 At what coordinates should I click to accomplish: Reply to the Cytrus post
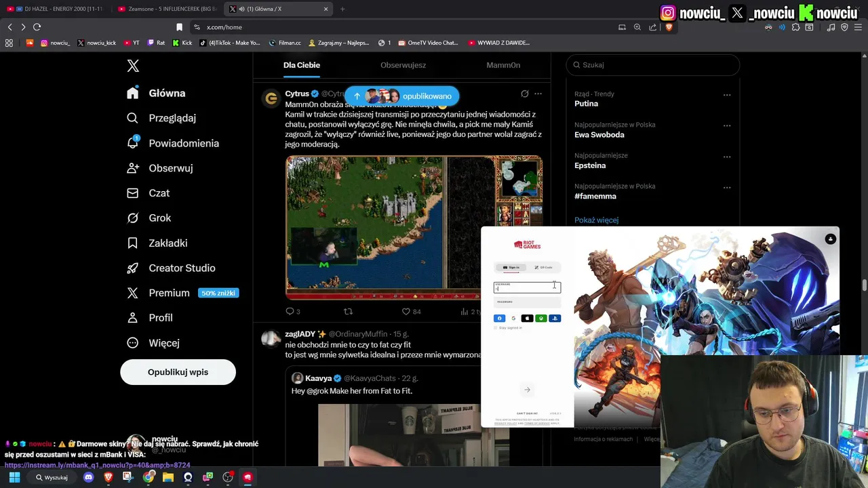(x=293, y=312)
